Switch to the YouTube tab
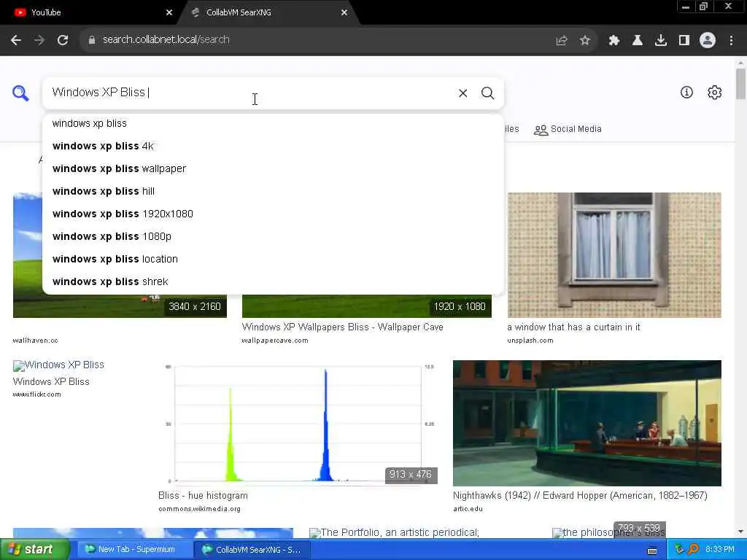This screenshot has width=747, height=560. pos(90,12)
